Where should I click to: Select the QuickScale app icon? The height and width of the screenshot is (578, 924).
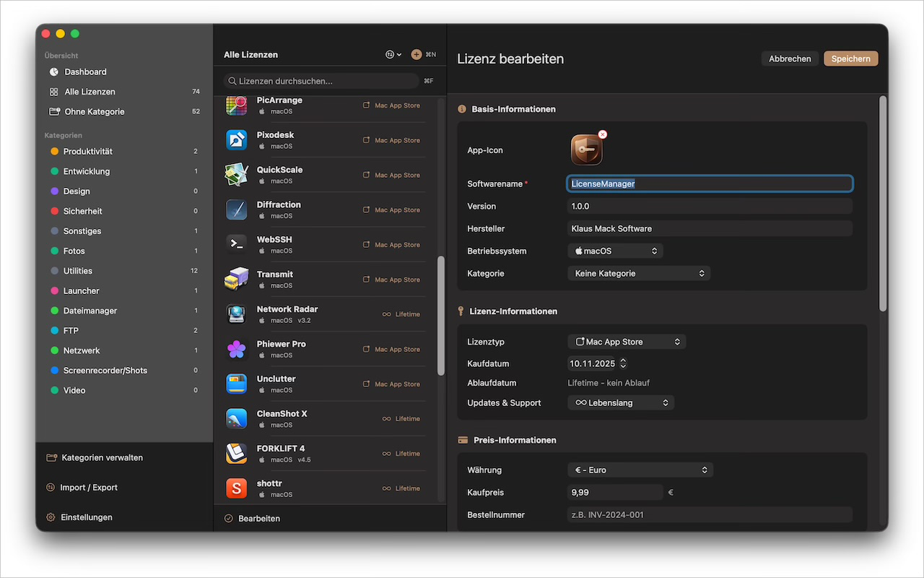237,175
